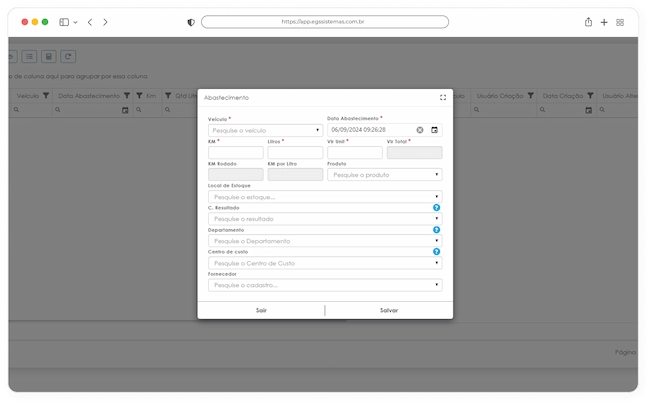The height and width of the screenshot is (404, 650).
Task: Sort by Data Abastecimento column header
Action: pyautogui.click(x=89, y=96)
